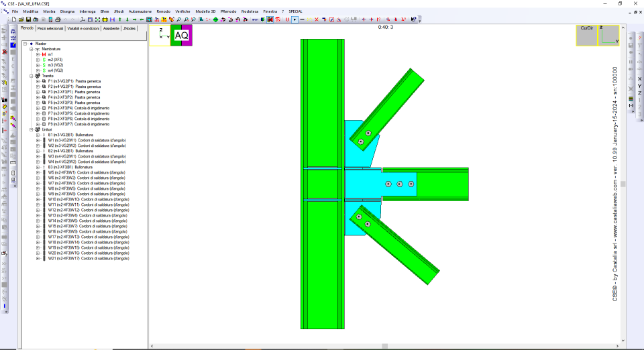The height and width of the screenshot is (350, 644).
Task: Select B2 (m4-VG2(B1)) Bullonatura row
Action: coord(70,151)
